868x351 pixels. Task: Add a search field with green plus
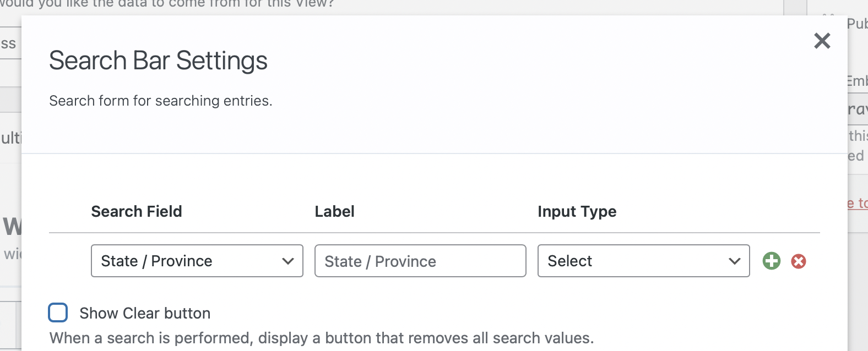771,261
